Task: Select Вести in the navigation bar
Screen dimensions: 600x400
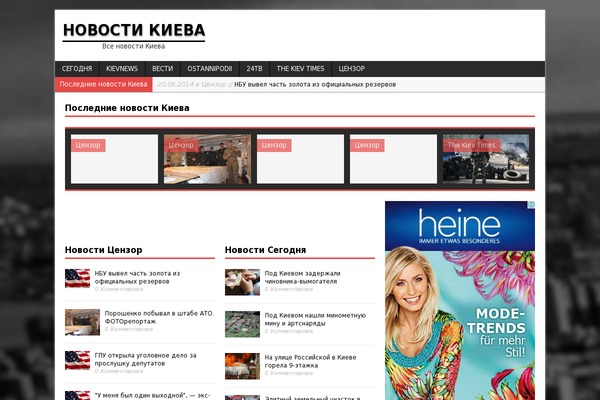Action: pyautogui.click(x=163, y=69)
